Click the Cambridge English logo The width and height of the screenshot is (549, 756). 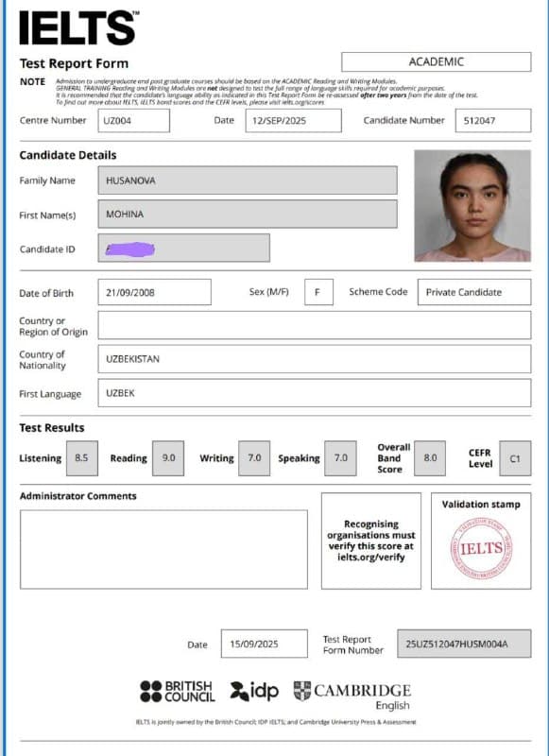352,696
